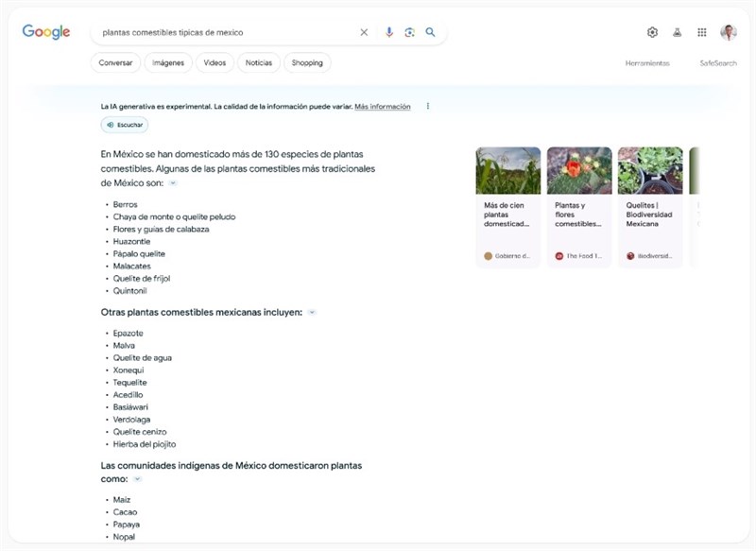The height and width of the screenshot is (551, 756).
Task: Click the 'Malva' list item
Action: coord(124,346)
